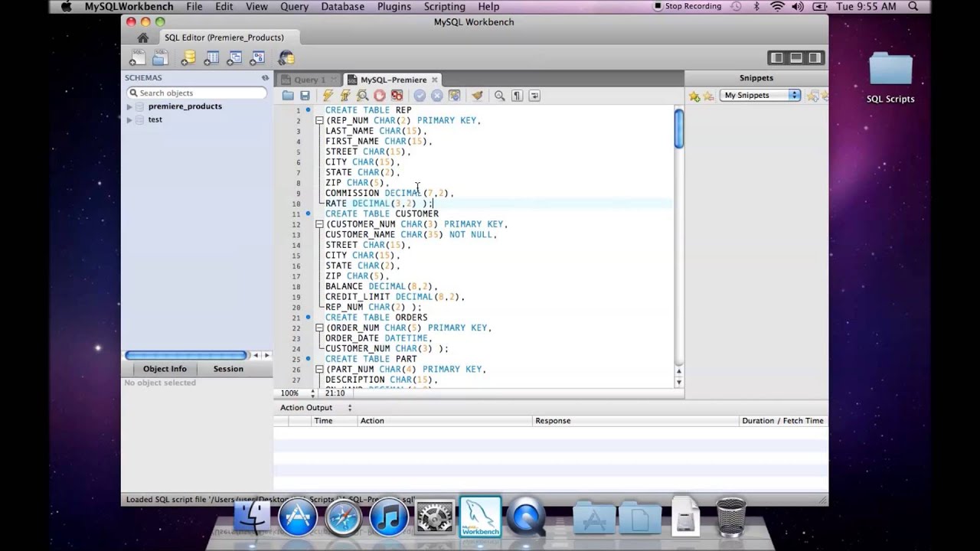Image resolution: width=980 pixels, height=551 pixels.
Task: Click the create new view icon
Action: click(234, 57)
